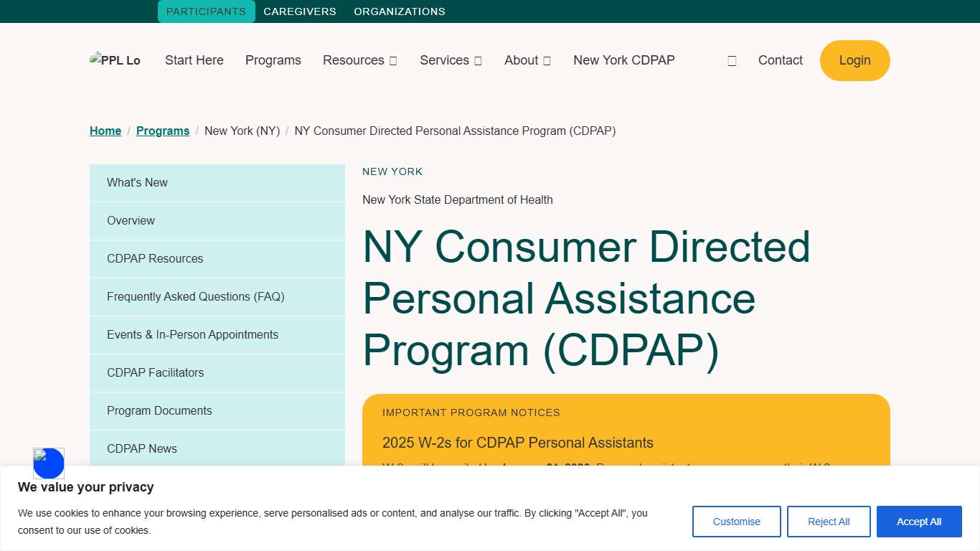Open New York CDPAP navigation item
Viewport: 980px width, 551px height.
click(x=623, y=60)
